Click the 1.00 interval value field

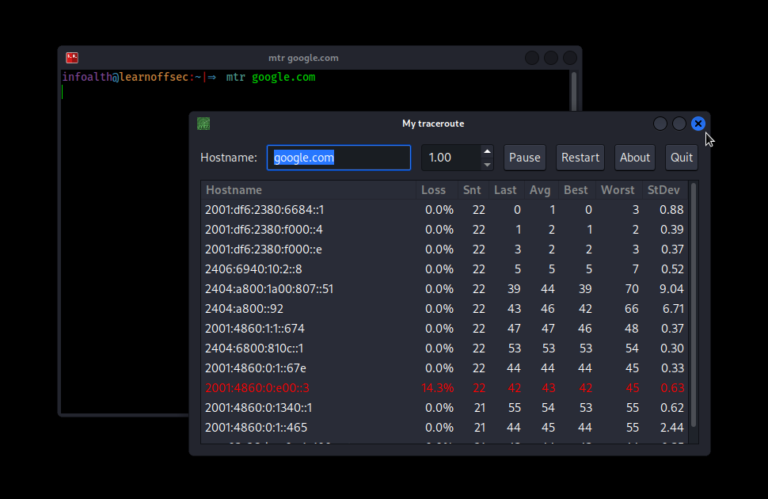[x=449, y=158]
